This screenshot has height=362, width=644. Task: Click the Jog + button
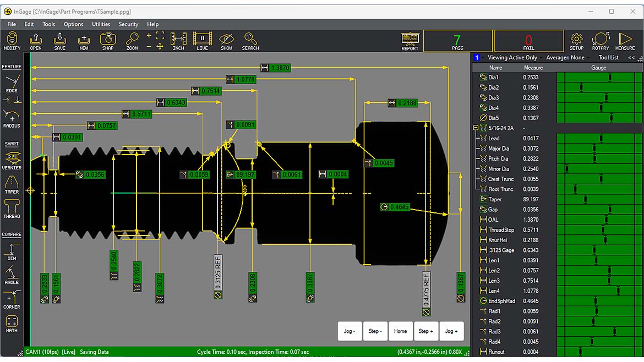pyautogui.click(x=451, y=331)
